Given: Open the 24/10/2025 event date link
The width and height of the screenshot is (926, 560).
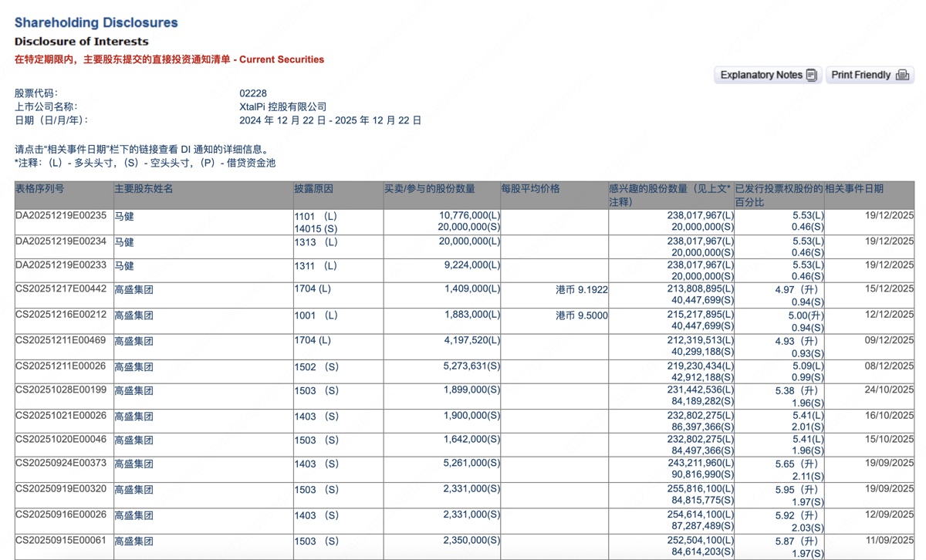Looking at the screenshot, I should click(x=888, y=391).
